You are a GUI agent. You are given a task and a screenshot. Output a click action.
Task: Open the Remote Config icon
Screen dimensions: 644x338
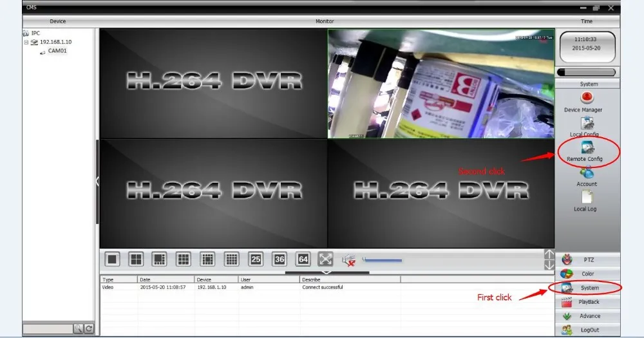588,147
